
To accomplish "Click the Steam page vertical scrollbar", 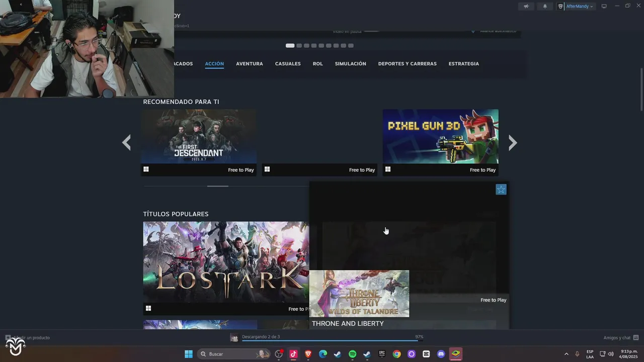I will 641,89.
